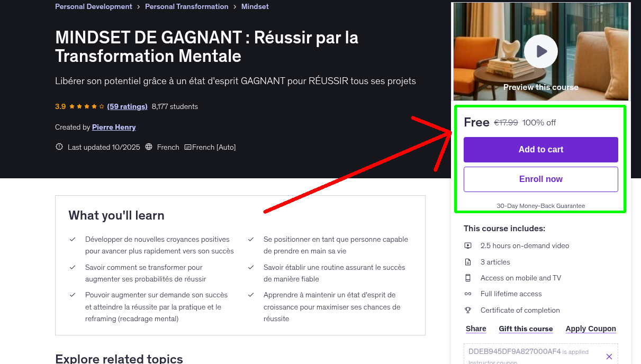
Task: Click the certificate trophy icon
Action: [x=468, y=310]
